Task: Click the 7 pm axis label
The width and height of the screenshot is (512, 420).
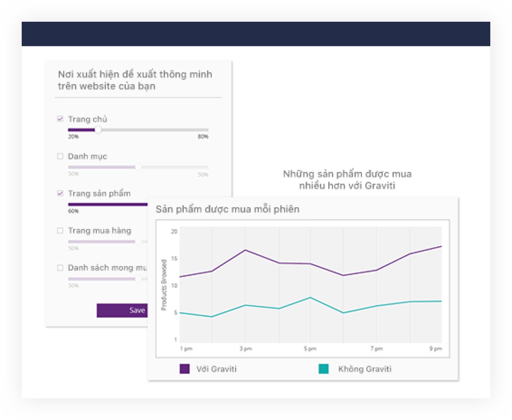Action: [376, 349]
